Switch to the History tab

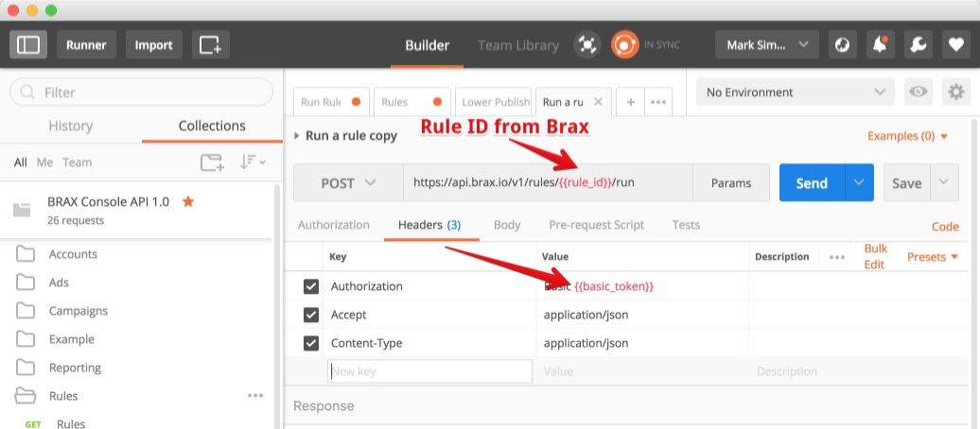point(71,126)
